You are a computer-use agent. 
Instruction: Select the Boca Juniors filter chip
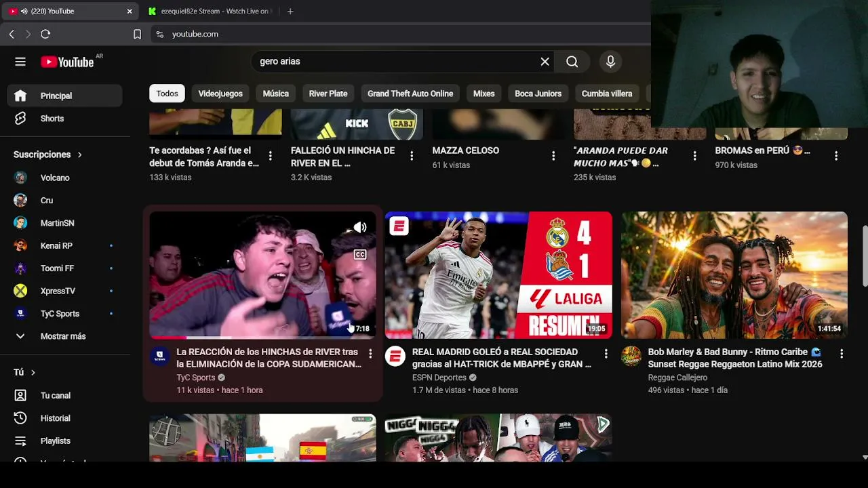538,94
